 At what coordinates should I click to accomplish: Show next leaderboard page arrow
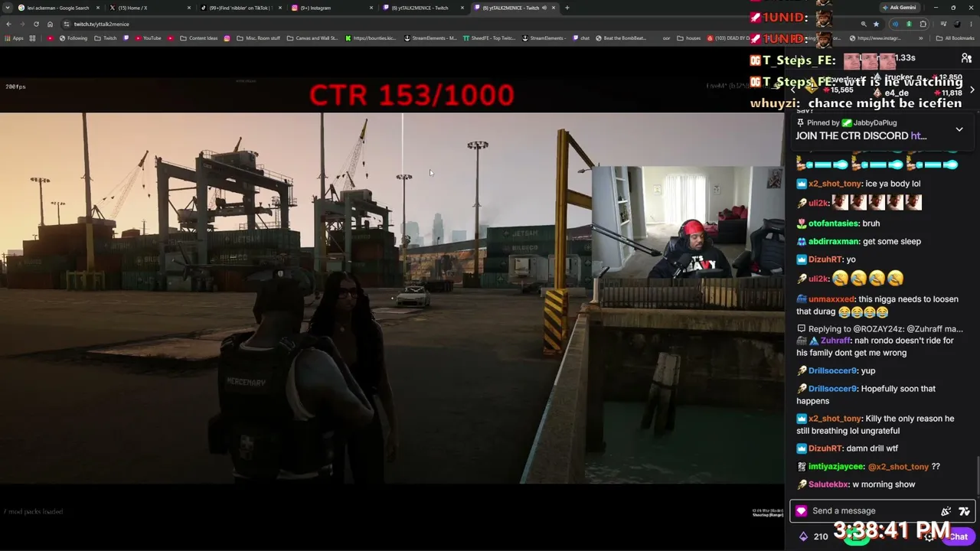pos(972,90)
